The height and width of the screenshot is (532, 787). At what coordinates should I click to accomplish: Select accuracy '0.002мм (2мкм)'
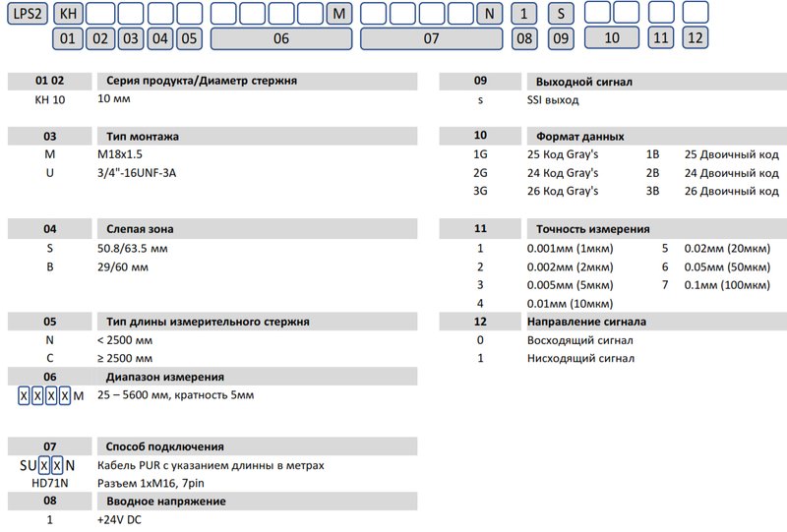571,267
